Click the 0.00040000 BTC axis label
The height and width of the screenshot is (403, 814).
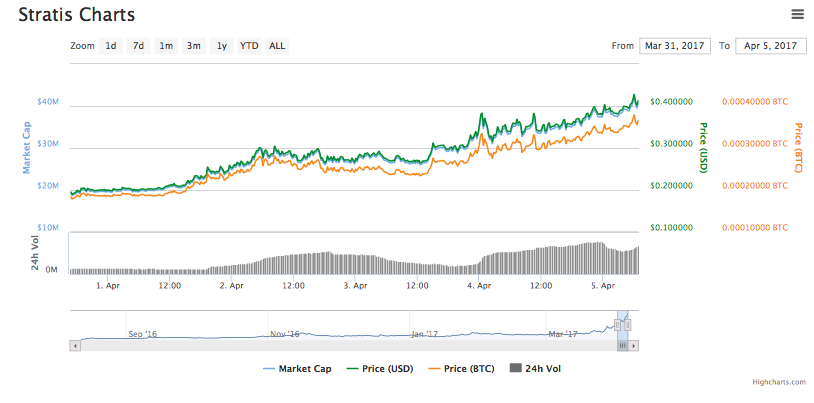755,101
